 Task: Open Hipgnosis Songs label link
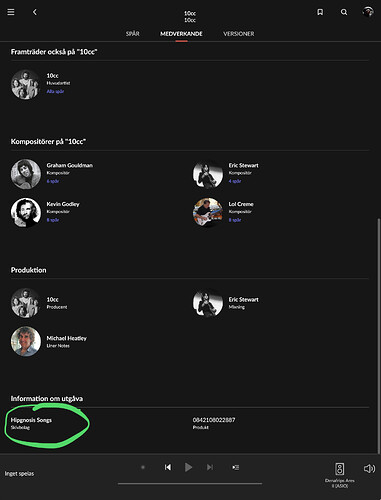pyautogui.click(x=31, y=420)
